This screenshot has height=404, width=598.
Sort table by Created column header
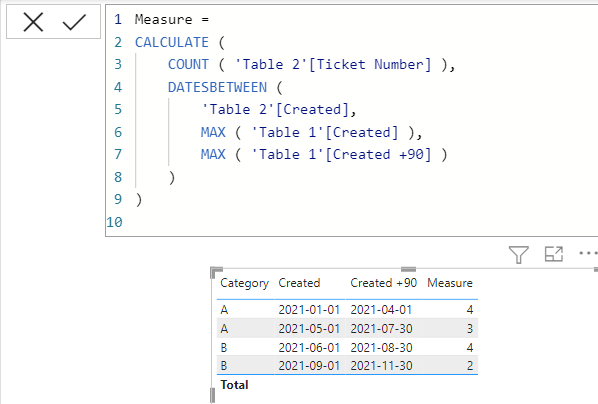point(299,283)
